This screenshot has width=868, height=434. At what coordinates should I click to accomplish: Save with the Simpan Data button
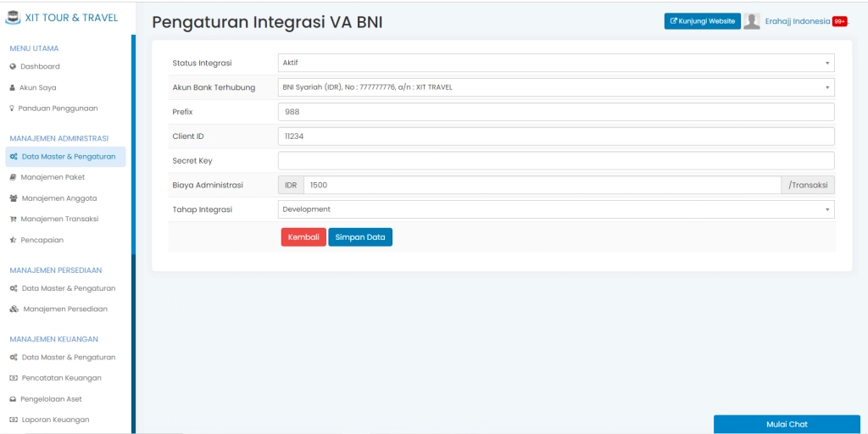click(x=359, y=237)
